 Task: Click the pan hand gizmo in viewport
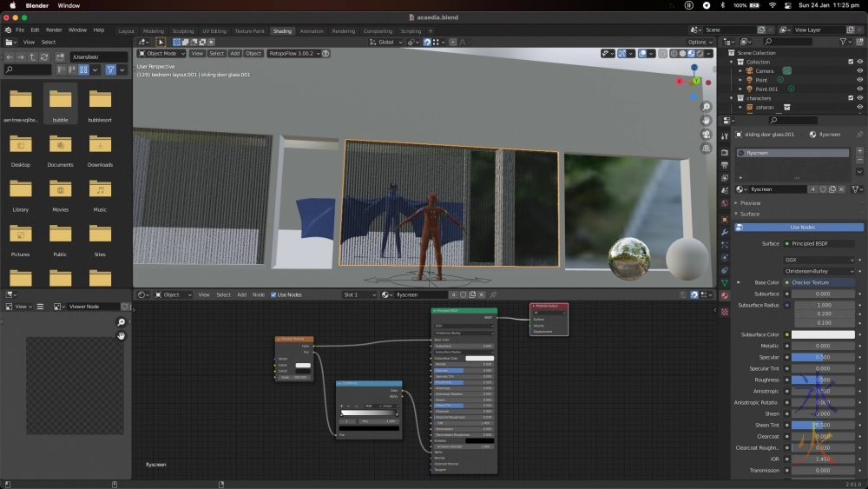(707, 121)
